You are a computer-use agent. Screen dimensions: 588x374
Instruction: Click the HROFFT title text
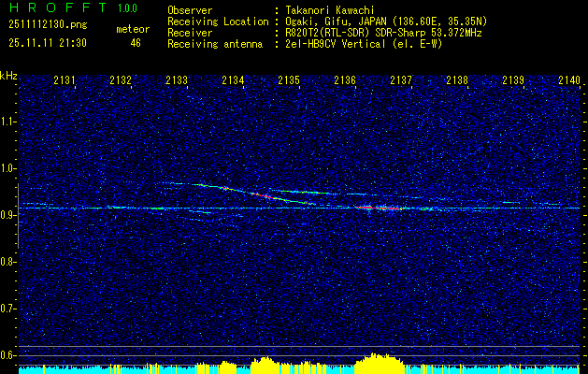pyautogui.click(x=58, y=7)
